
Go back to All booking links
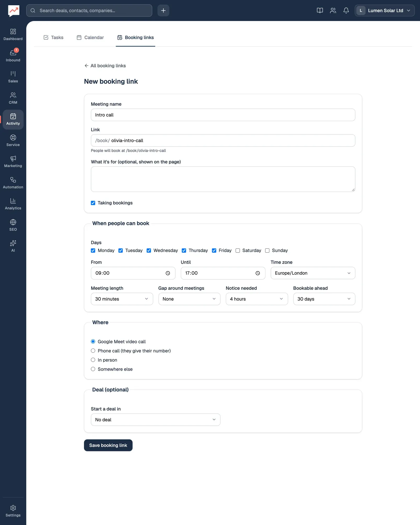click(105, 66)
